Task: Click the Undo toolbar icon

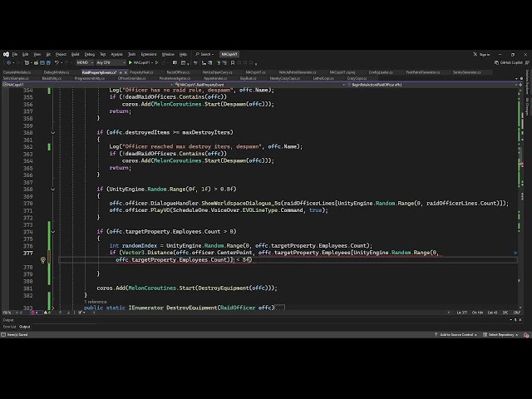Action: click(57, 62)
